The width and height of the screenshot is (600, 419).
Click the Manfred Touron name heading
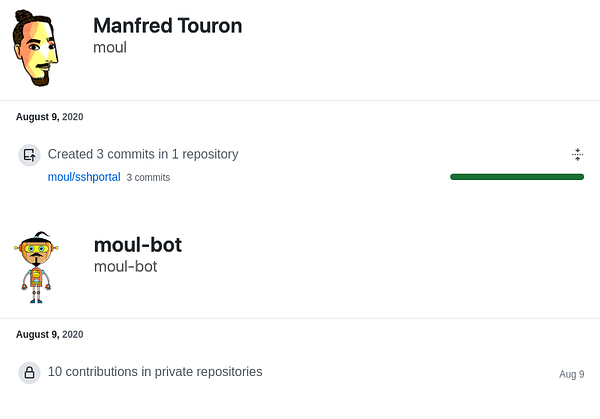tap(168, 26)
